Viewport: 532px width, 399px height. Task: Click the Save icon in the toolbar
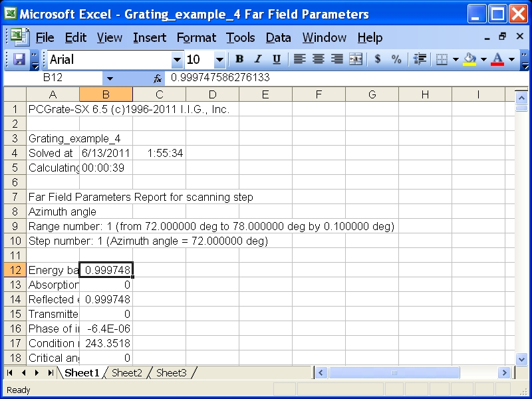(x=19, y=60)
